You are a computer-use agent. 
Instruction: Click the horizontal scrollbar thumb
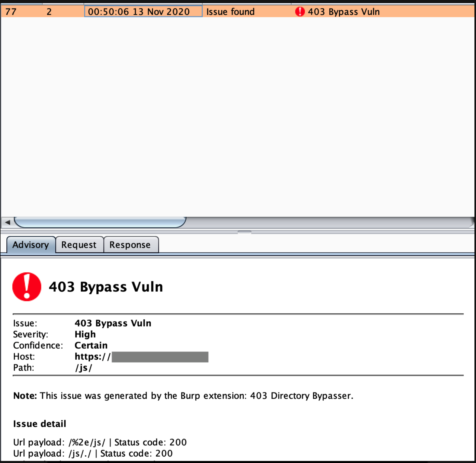(100, 222)
